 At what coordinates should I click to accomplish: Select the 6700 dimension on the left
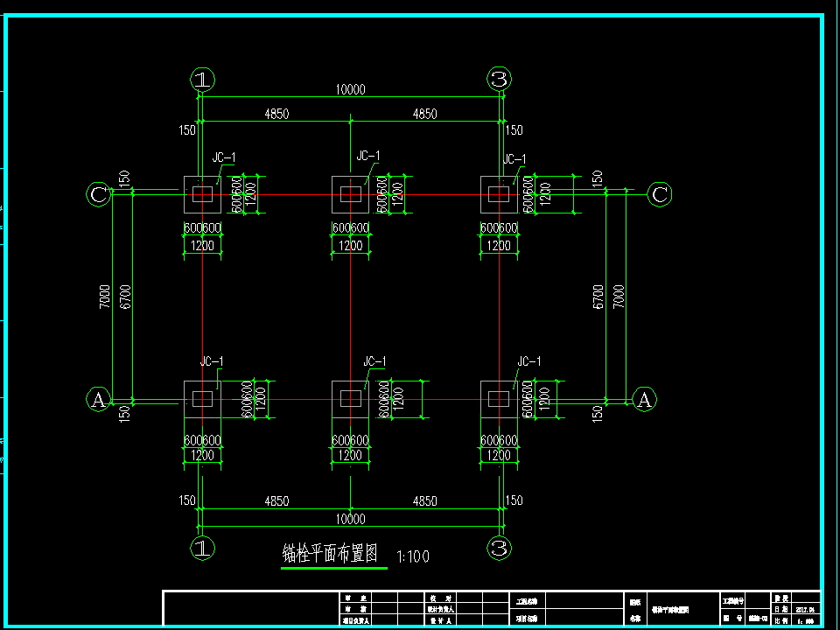(x=125, y=297)
